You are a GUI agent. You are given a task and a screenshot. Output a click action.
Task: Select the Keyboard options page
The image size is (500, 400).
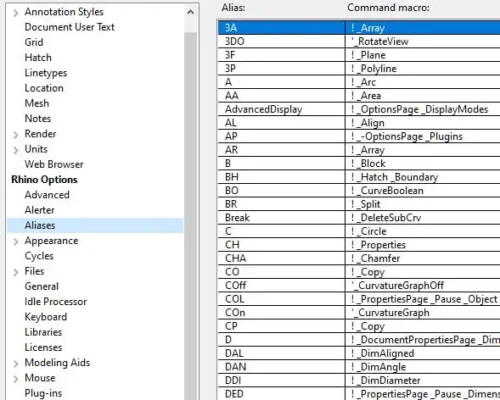pos(46,317)
